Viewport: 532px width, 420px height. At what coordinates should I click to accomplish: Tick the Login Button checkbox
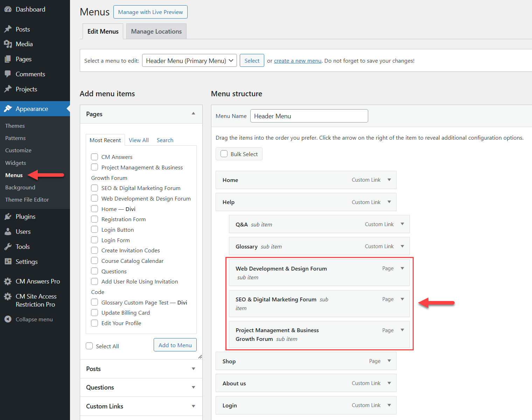click(x=94, y=230)
